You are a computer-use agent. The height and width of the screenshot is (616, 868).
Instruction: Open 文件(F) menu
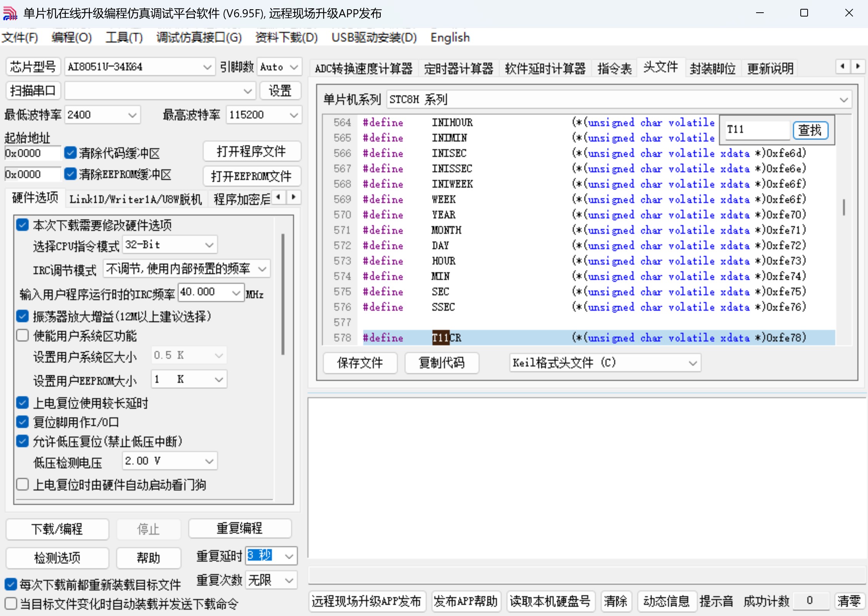[20, 37]
